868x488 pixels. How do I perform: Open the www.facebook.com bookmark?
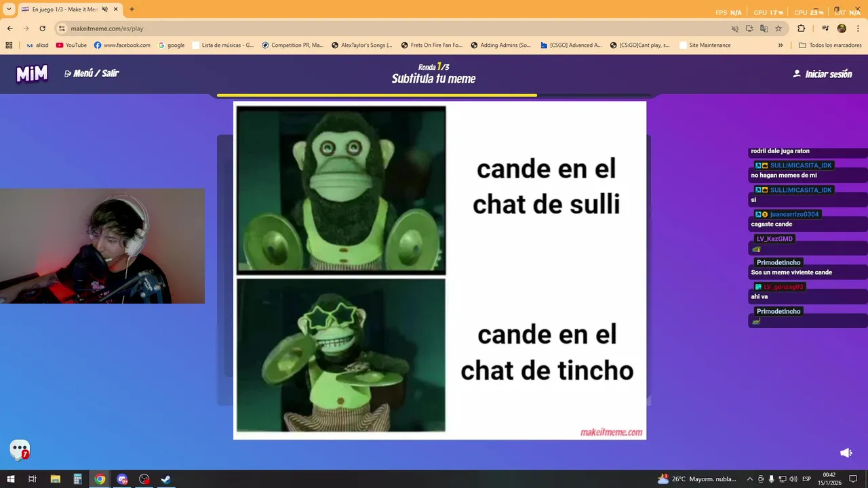pos(122,45)
